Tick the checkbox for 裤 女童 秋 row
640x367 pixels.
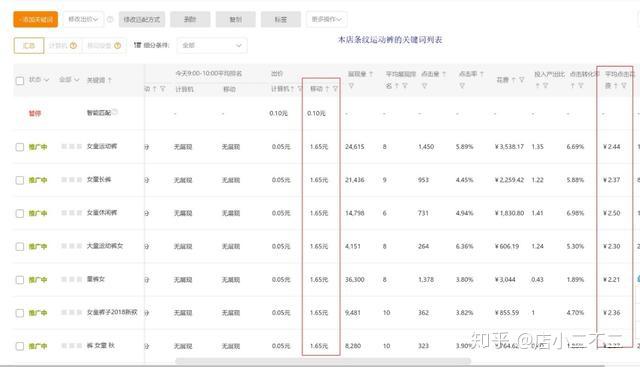(20, 346)
